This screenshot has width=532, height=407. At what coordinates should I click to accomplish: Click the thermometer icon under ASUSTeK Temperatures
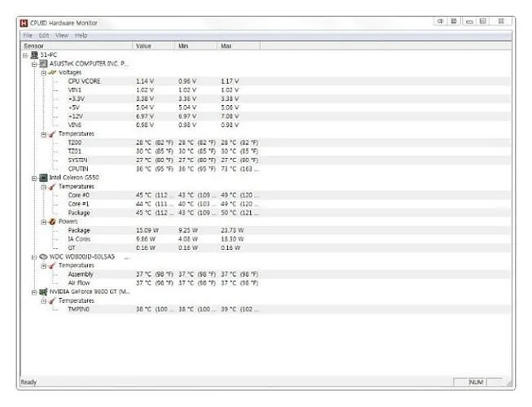[52, 134]
